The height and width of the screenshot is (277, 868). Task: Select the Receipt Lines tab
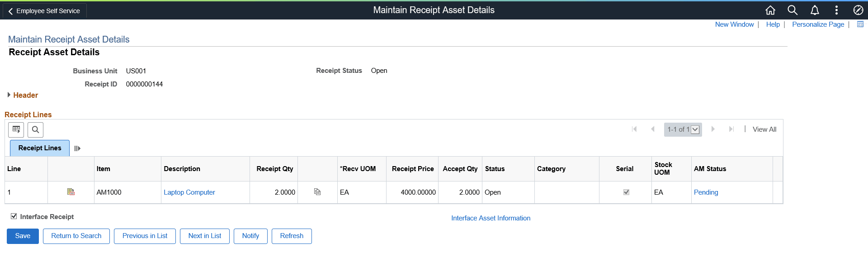(x=39, y=148)
